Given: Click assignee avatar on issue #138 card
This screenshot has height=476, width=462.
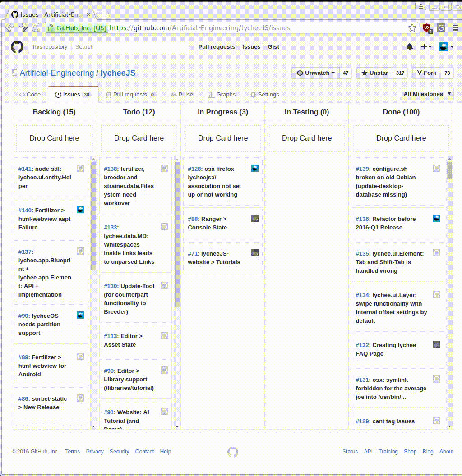Looking at the screenshot, I should [164, 168].
